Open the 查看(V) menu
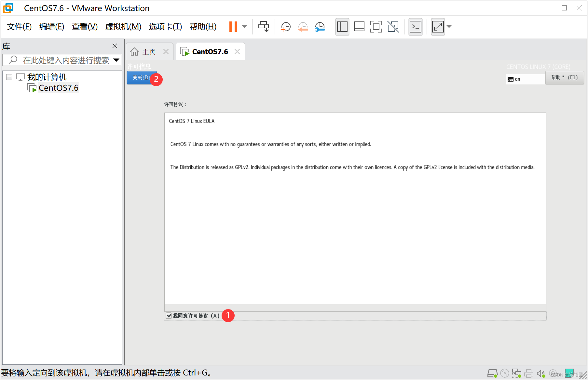588x380 pixels. point(85,27)
